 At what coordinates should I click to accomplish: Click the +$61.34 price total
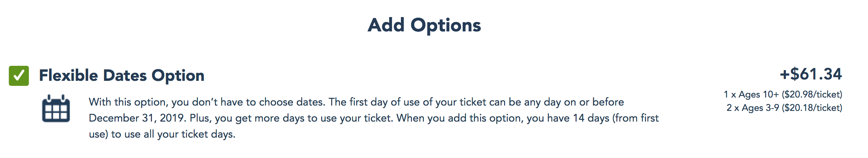(810, 74)
